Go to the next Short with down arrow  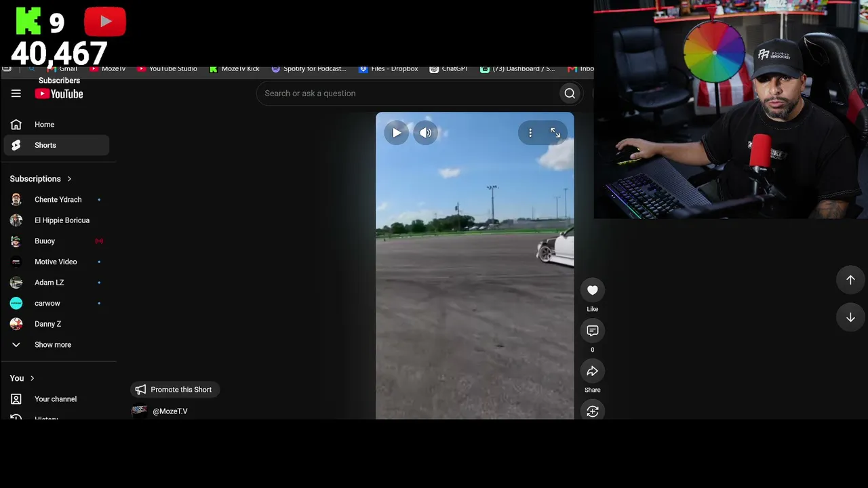pos(850,317)
